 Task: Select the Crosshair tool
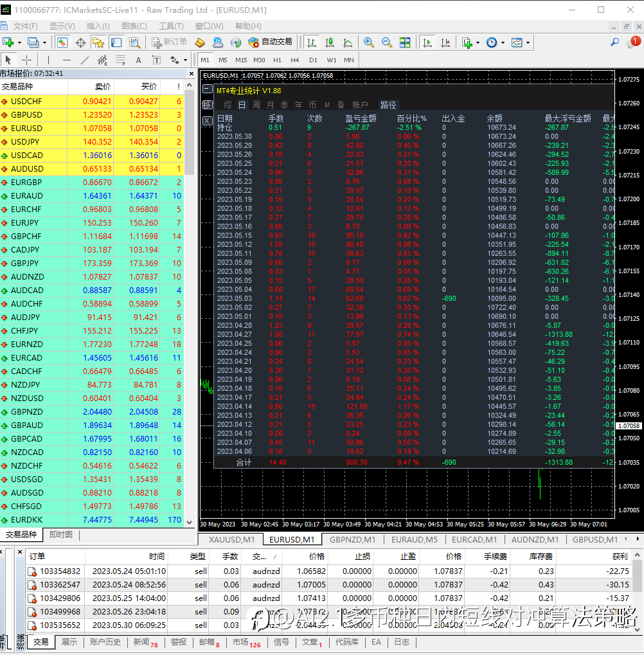click(26, 60)
